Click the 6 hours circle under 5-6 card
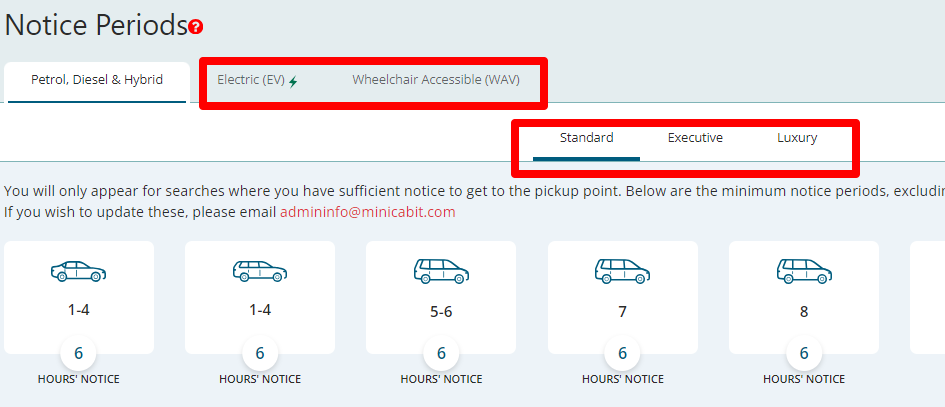Screen dimensions: 945x407 click(441, 353)
